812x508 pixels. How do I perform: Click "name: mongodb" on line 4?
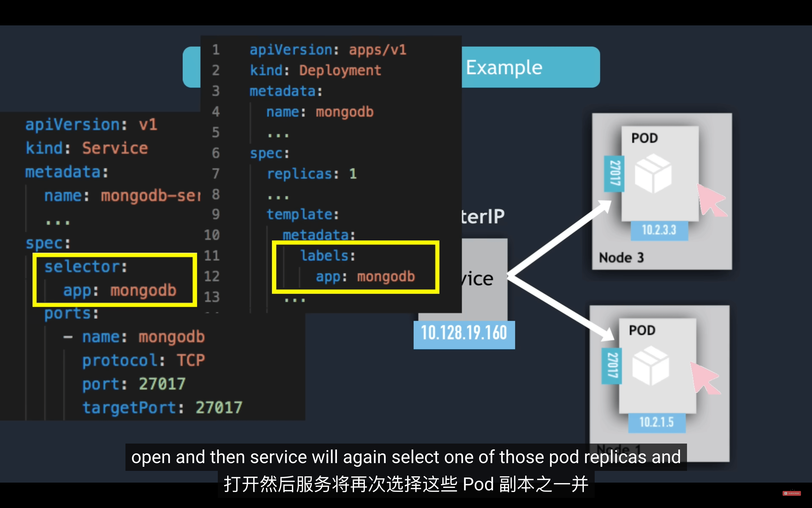[x=320, y=112]
